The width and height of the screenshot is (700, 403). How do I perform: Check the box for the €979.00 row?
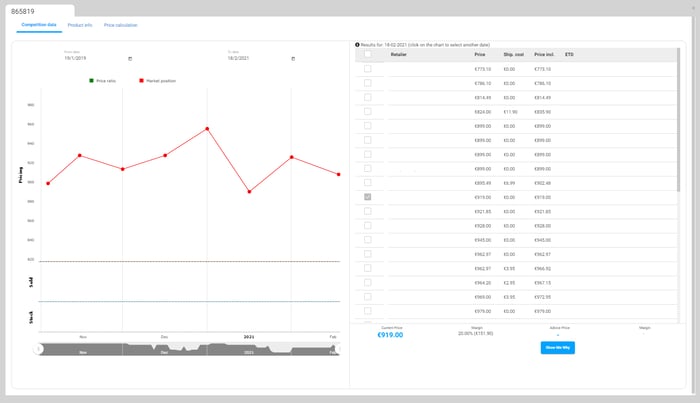pyautogui.click(x=367, y=311)
